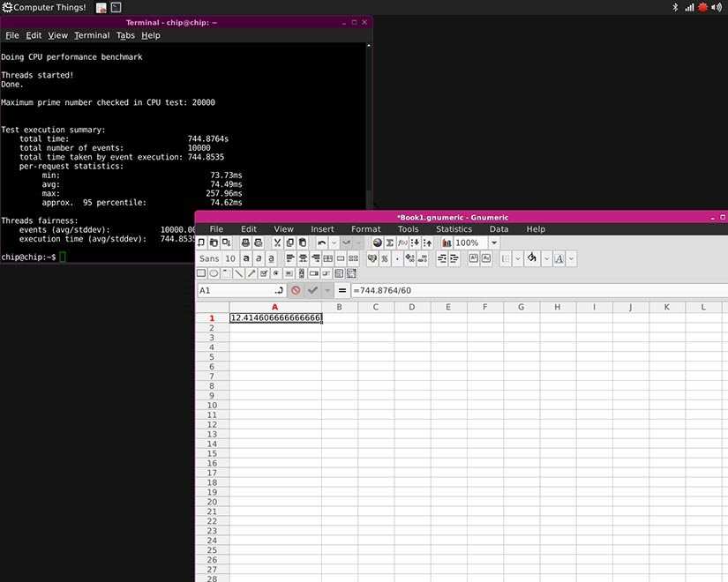Cancel the cell edit with red button

pos(296,289)
